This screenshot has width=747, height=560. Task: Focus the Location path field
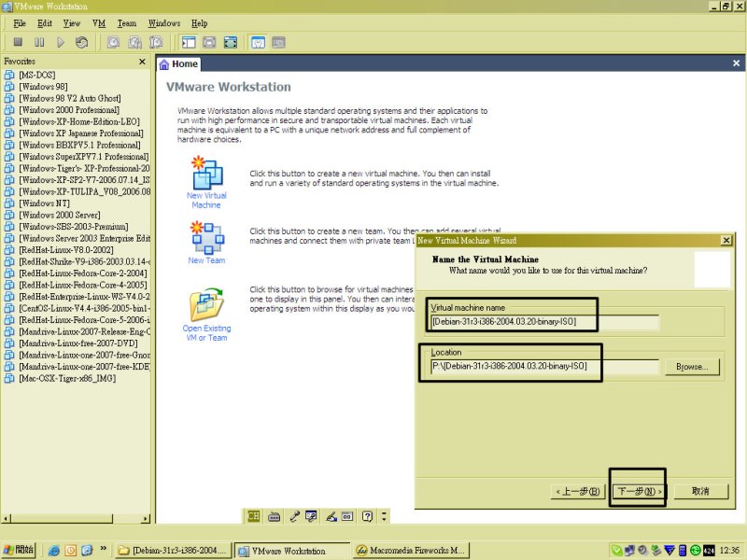[544, 366]
